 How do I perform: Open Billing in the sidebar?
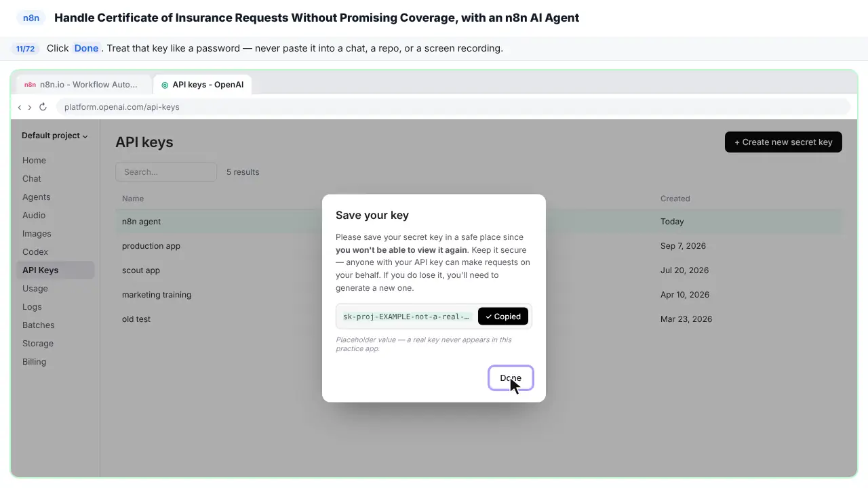pyautogui.click(x=35, y=362)
